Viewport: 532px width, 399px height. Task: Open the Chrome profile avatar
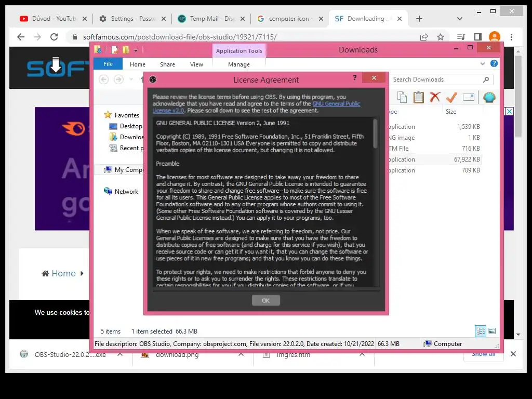(495, 37)
